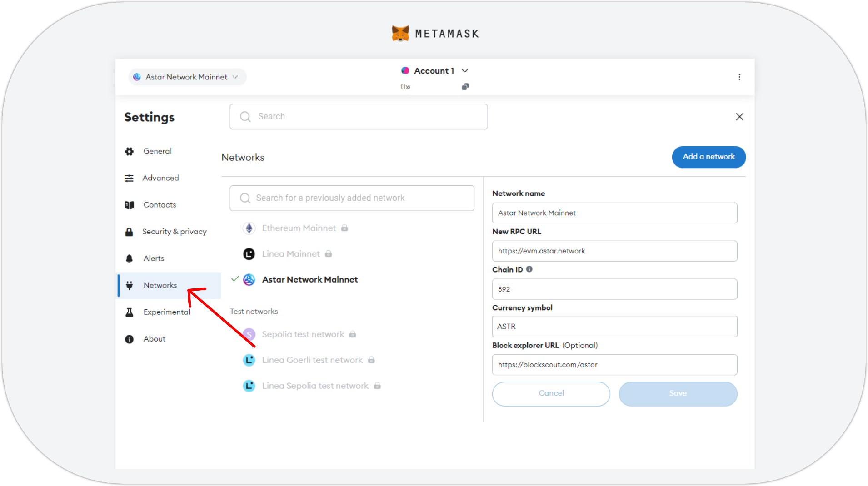Focus the New RPC URL field

614,251
